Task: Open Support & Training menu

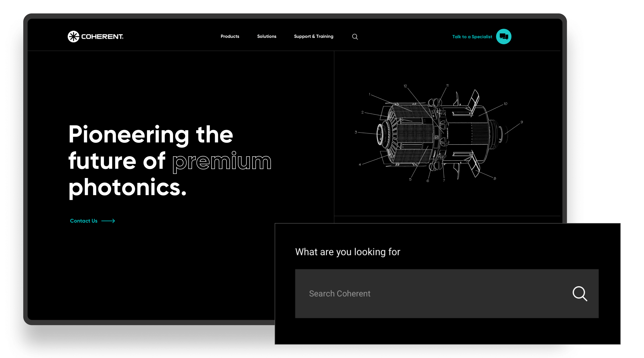Action: coord(314,36)
